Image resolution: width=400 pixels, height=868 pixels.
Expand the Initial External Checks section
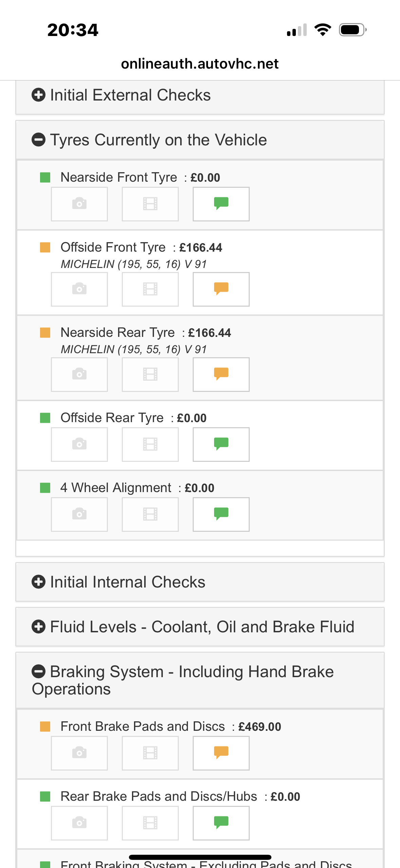38,95
